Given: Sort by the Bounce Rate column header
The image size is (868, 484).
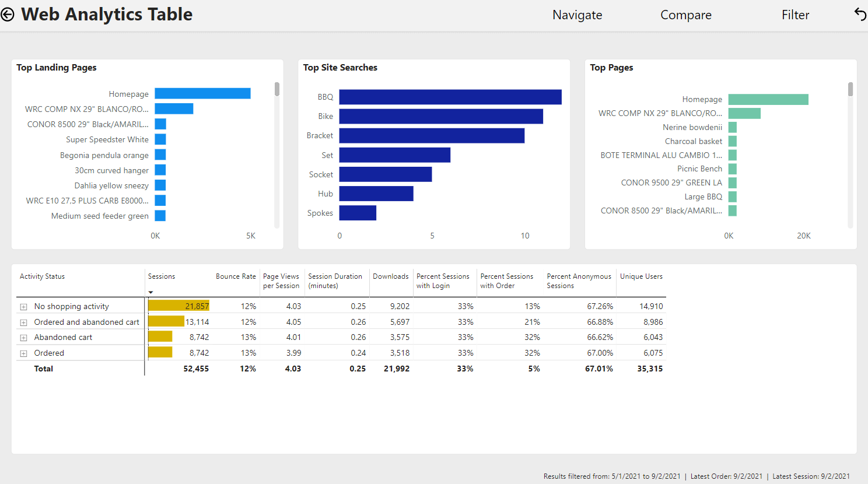Looking at the screenshot, I should [236, 276].
